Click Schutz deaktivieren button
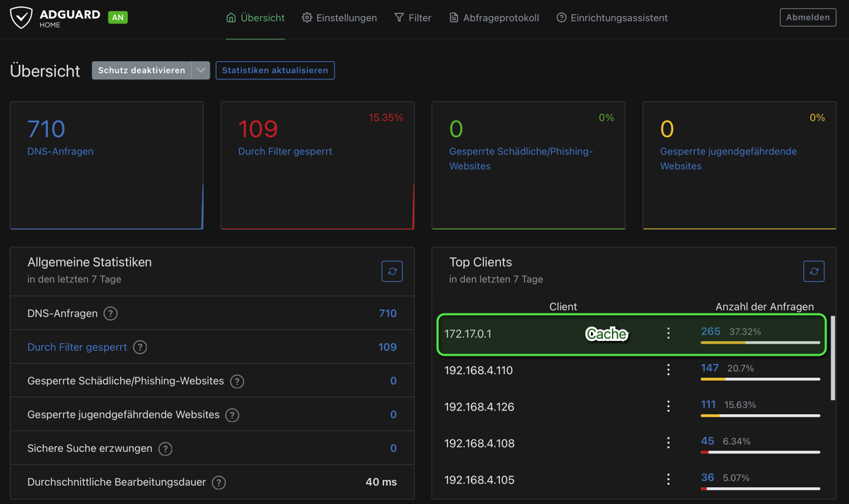 (x=141, y=70)
